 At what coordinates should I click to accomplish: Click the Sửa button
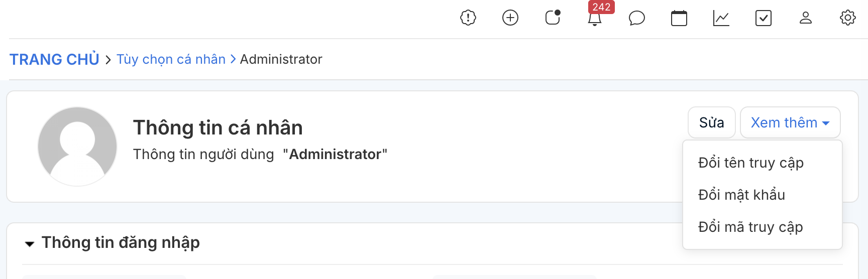pyautogui.click(x=712, y=122)
